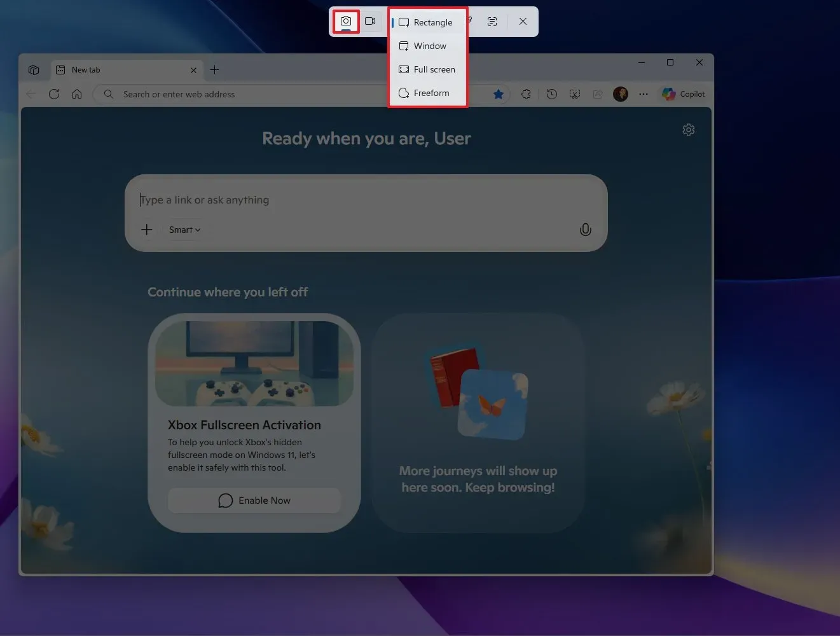Open the text extractor tool
The image size is (840, 636).
point(492,21)
